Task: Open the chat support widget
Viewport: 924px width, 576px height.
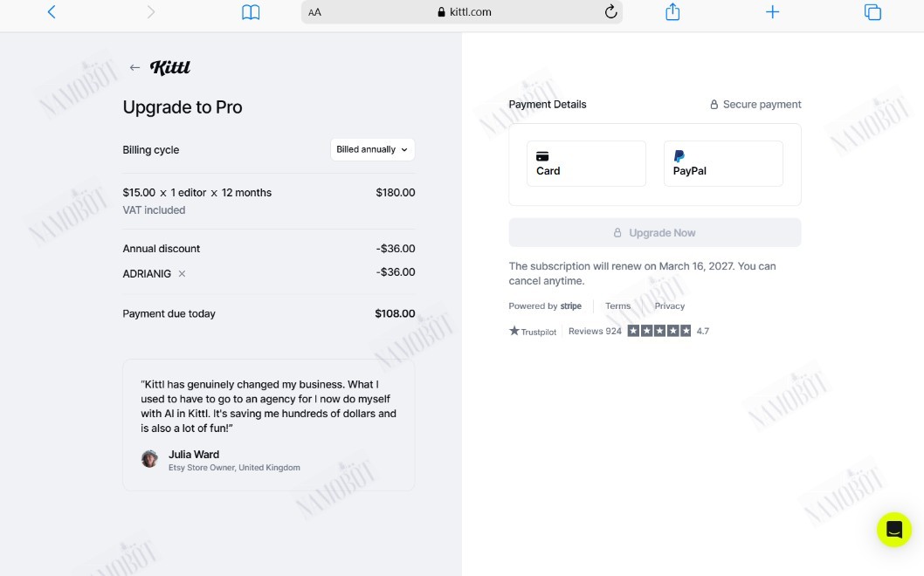Action: pyautogui.click(x=894, y=530)
